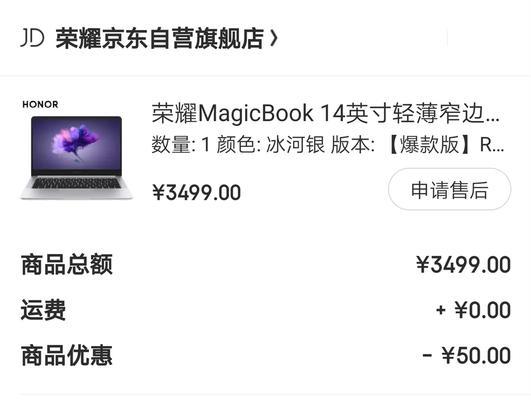Tap the 数量: 1 quantity text
The width and height of the screenshot is (531, 400).
tap(181, 145)
